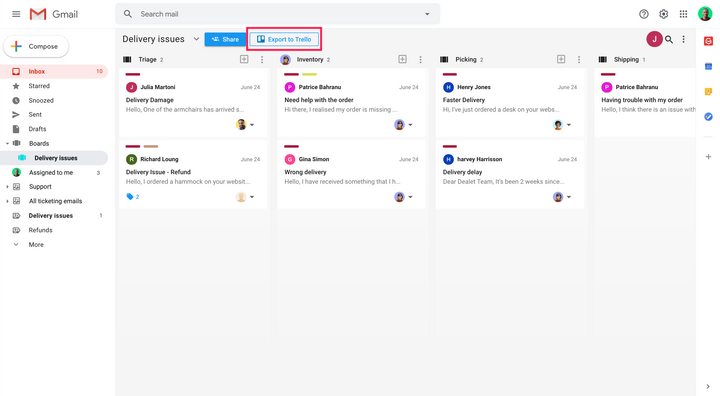The image size is (720, 396).
Task: Compose a new email
Action: tap(36, 46)
